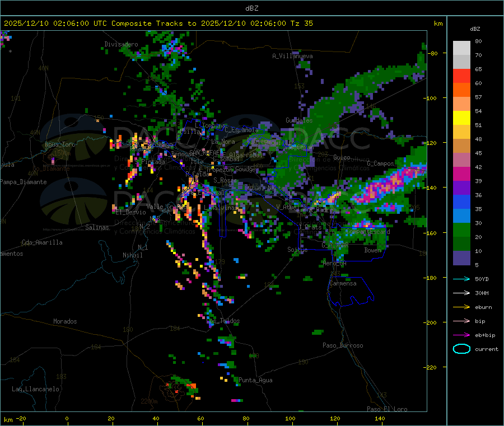The image size is (504, 426).
Task: Click the Laq.Llancanelo map label
Action: (x=35, y=389)
